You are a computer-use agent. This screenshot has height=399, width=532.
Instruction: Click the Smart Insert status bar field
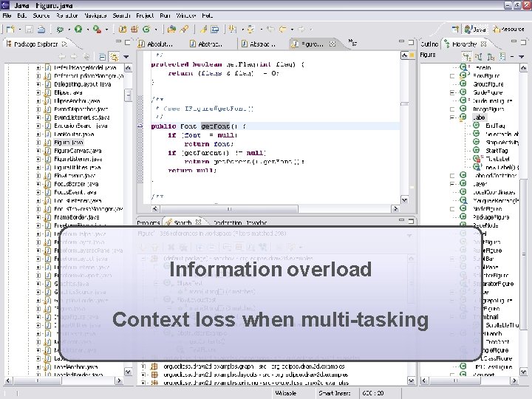pyautogui.click(x=334, y=393)
